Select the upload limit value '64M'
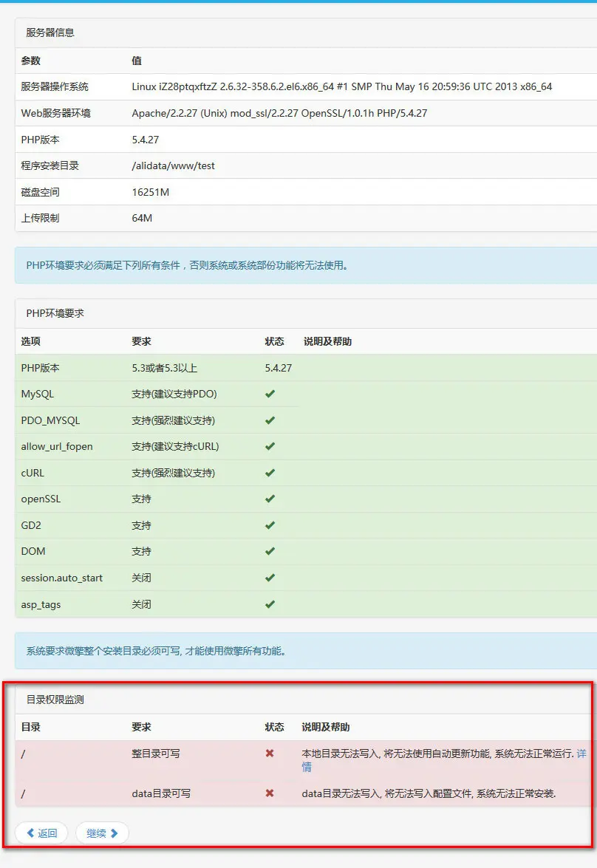Viewport: 597px width, 868px height. 142,218
